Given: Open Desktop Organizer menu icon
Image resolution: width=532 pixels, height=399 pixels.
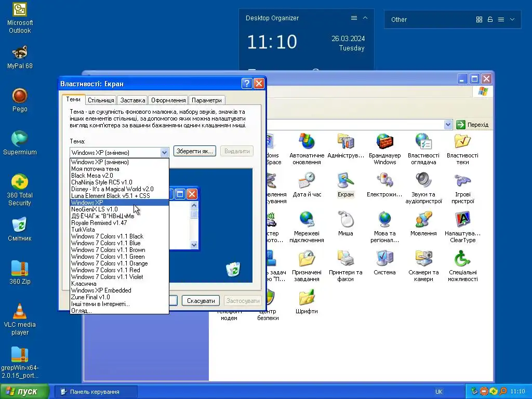Looking at the screenshot, I should tap(354, 18).
